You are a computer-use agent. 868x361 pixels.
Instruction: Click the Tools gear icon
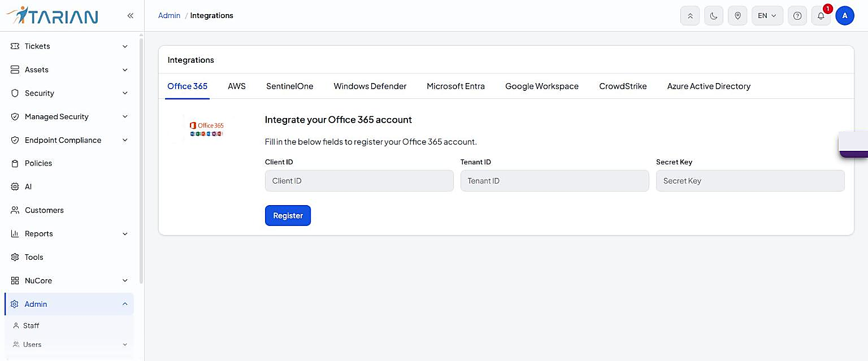coord(15,257)
